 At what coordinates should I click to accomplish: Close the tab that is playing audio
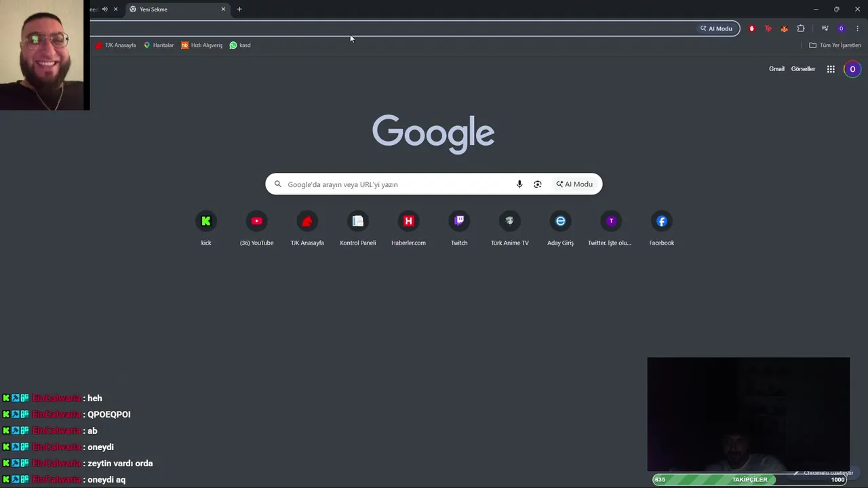tap(115, 9)
